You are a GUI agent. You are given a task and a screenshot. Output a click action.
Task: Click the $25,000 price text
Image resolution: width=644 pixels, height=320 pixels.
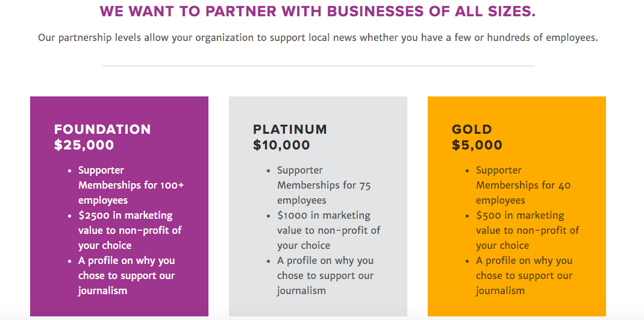coord(84,145)
